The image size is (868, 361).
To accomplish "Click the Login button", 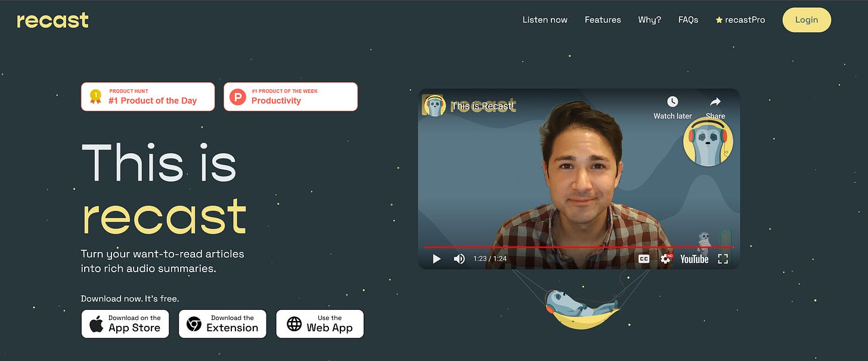I will [806, 20].
